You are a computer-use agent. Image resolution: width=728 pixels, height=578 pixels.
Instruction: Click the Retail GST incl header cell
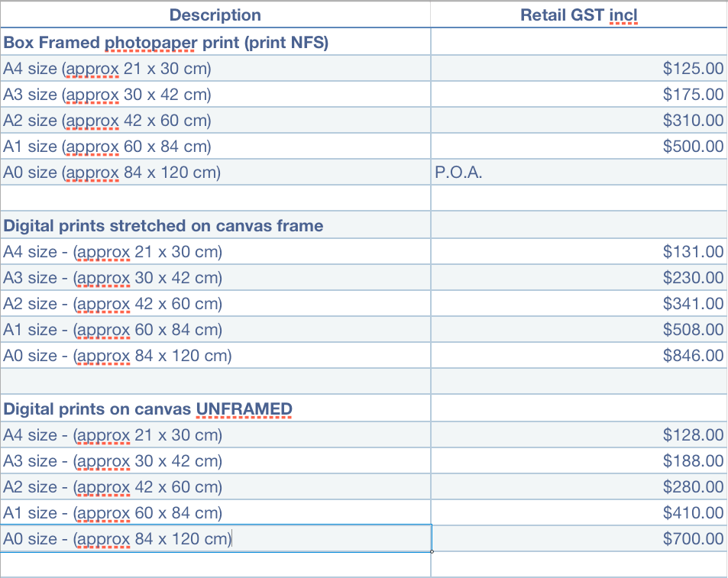coord(578,15)
